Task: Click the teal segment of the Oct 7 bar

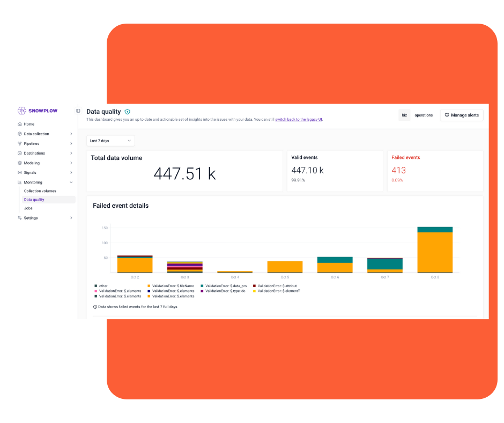Action: [x=385, y=264]
